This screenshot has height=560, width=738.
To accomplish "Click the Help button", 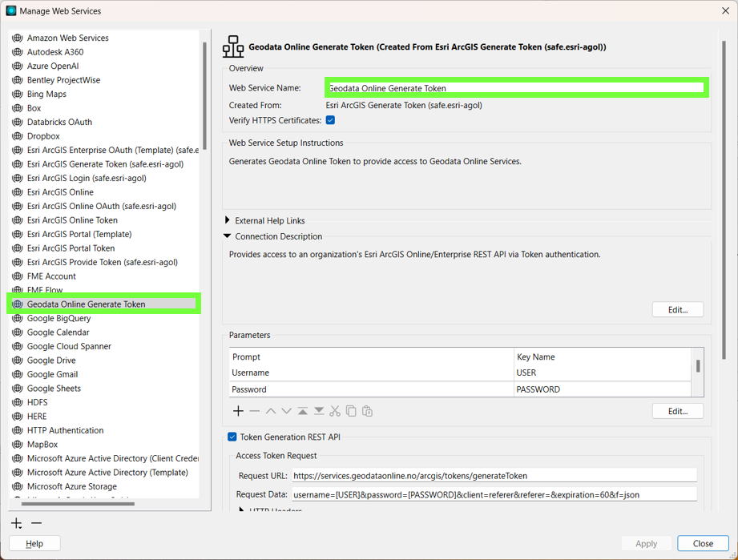I will click(x=34, y=543).
